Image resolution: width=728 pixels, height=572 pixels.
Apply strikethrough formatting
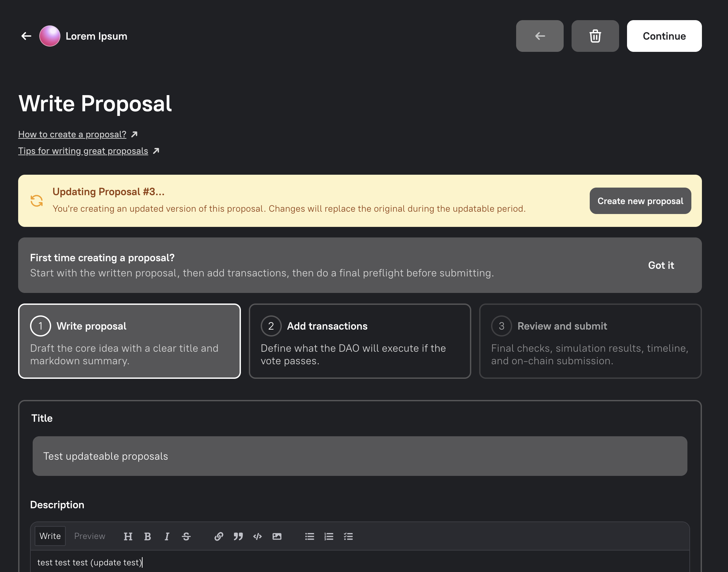[x=186, y=536]
